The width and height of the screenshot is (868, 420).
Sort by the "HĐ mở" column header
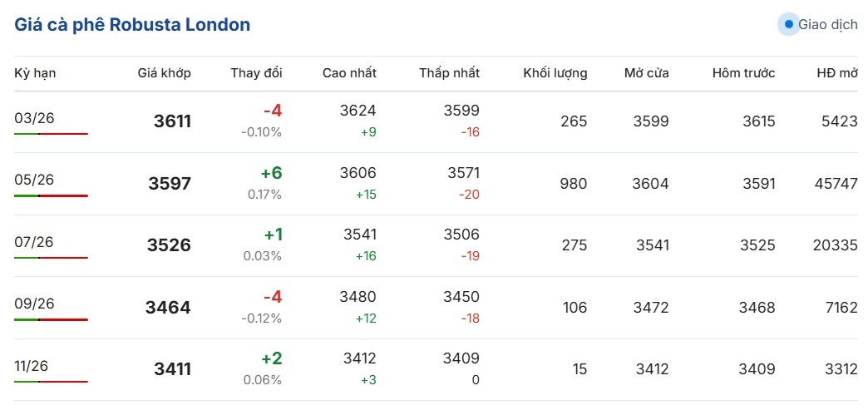pos(836,73)
